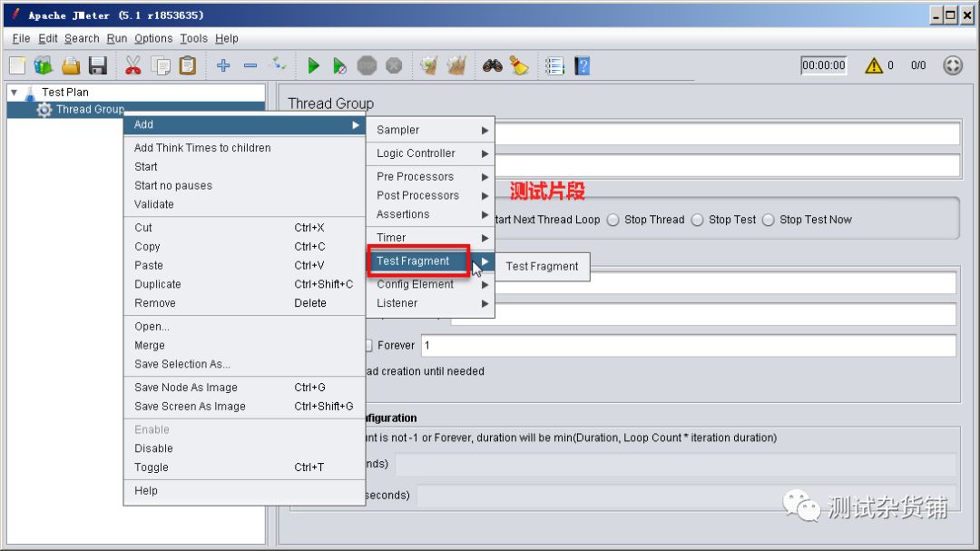Choose Validate from context menu
The height and width of the screenshot is (551, 980).
[244, 204]
